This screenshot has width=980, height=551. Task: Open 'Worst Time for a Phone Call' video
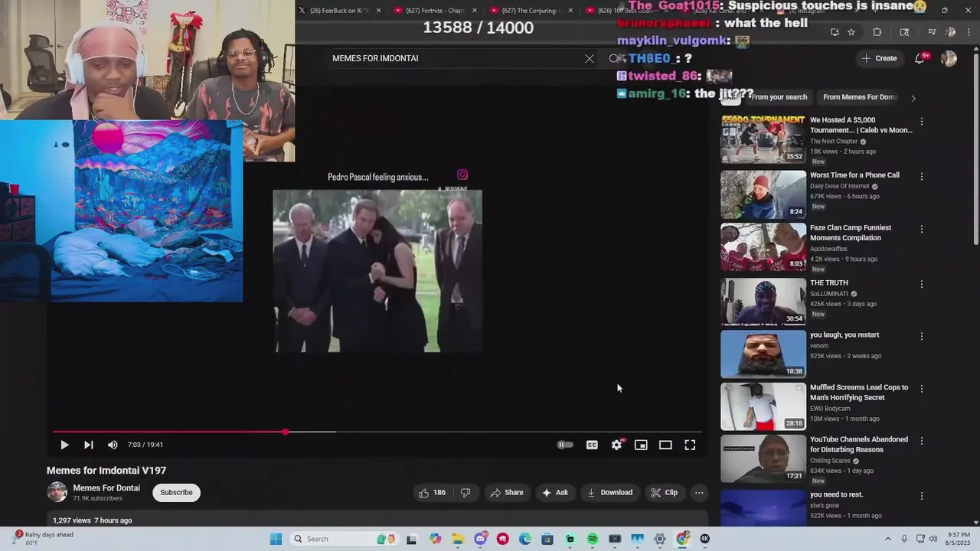(x=854, y=175)
